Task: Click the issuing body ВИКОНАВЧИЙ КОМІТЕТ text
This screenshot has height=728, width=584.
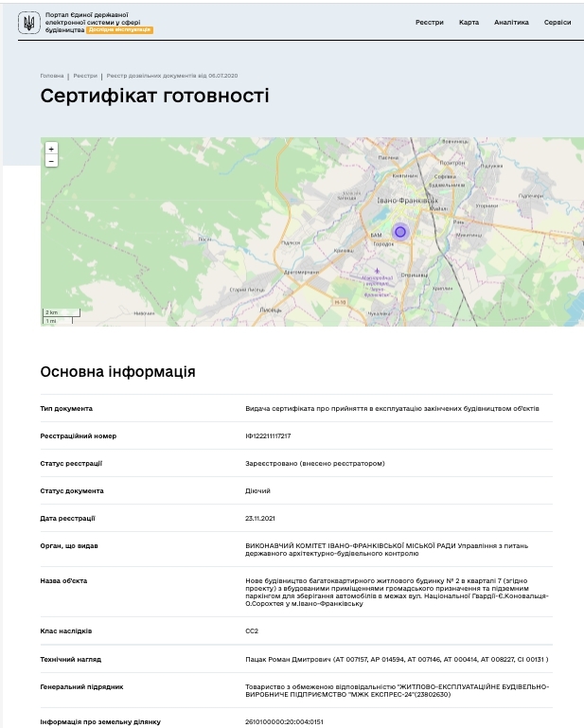Action: [x=387, y=550]
